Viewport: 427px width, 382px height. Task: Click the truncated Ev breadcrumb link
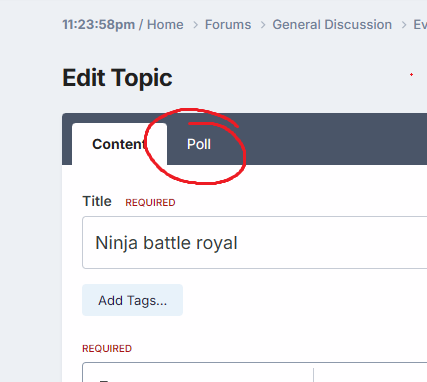pyautogui.click(x=420, y=25)
